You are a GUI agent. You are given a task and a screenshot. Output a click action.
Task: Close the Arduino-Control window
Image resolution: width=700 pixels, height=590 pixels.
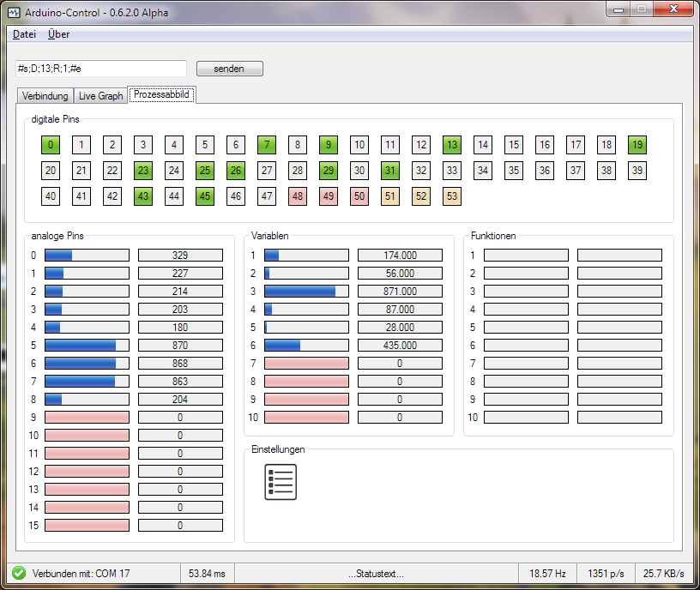(x=673, y=9)
